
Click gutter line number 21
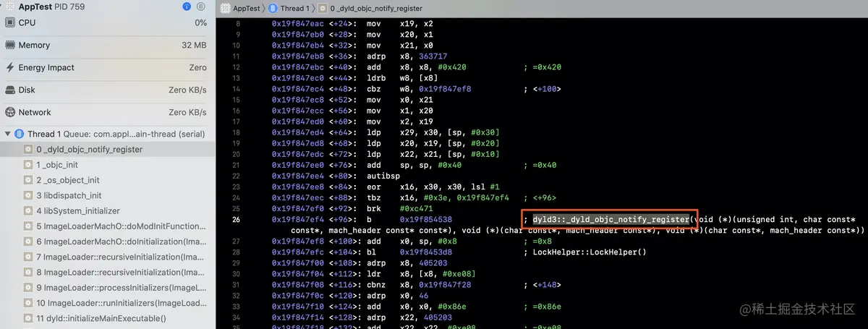236,165
